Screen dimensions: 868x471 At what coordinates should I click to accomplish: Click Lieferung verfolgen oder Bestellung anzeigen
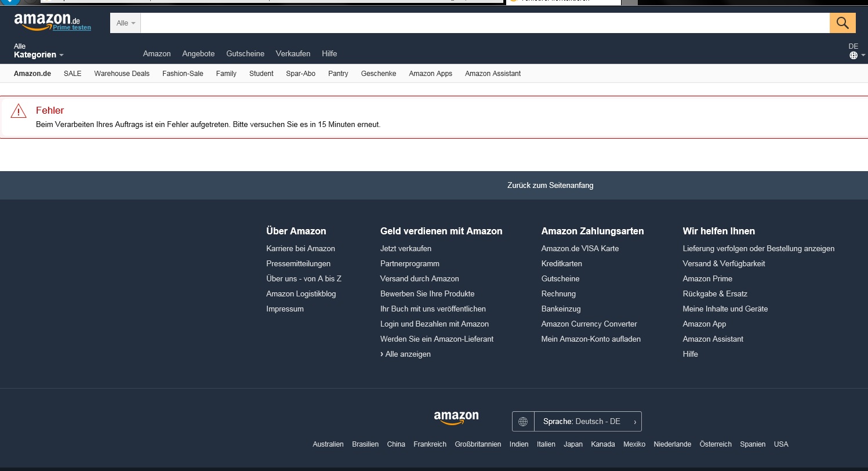coord(758,248)
